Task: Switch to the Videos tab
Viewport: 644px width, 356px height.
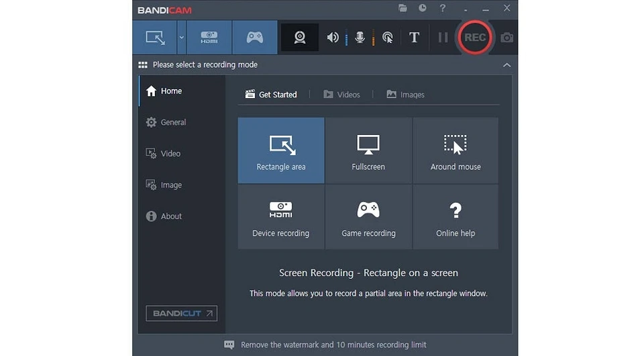Action: (x=341, y=95)
